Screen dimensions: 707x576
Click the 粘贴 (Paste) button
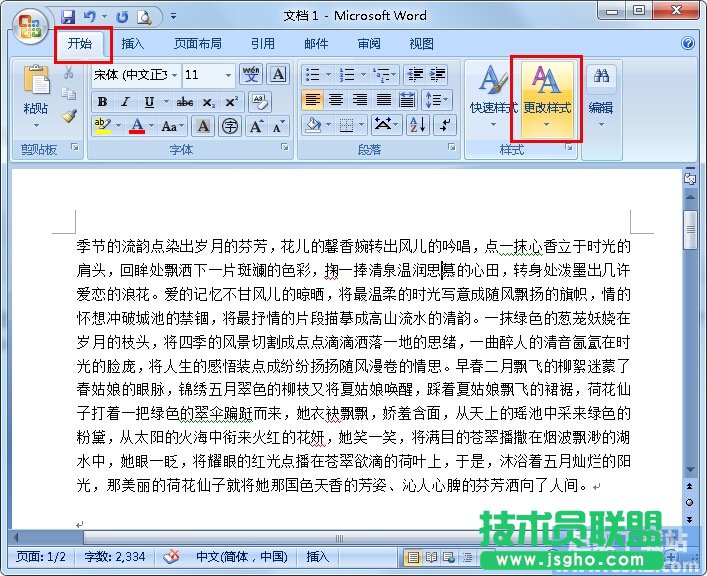pos(36,108)
